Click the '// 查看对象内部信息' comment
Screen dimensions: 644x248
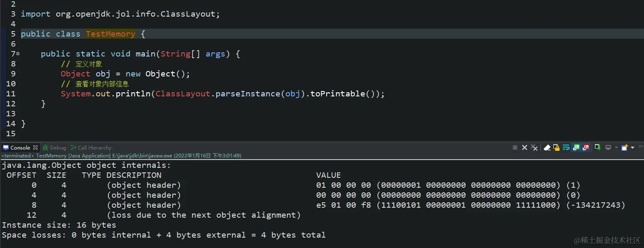95,84
